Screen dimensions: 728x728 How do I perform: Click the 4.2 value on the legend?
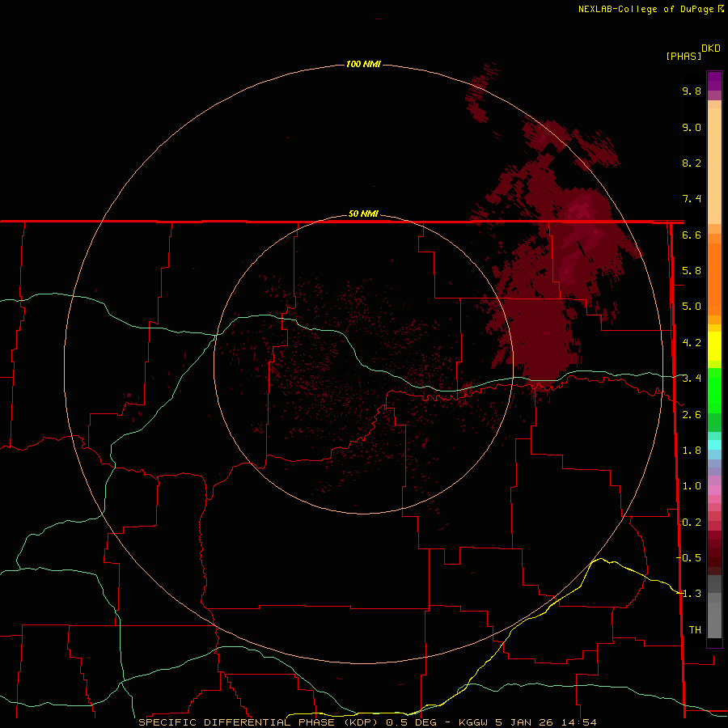pyautogui.click(x=692, y=343)
